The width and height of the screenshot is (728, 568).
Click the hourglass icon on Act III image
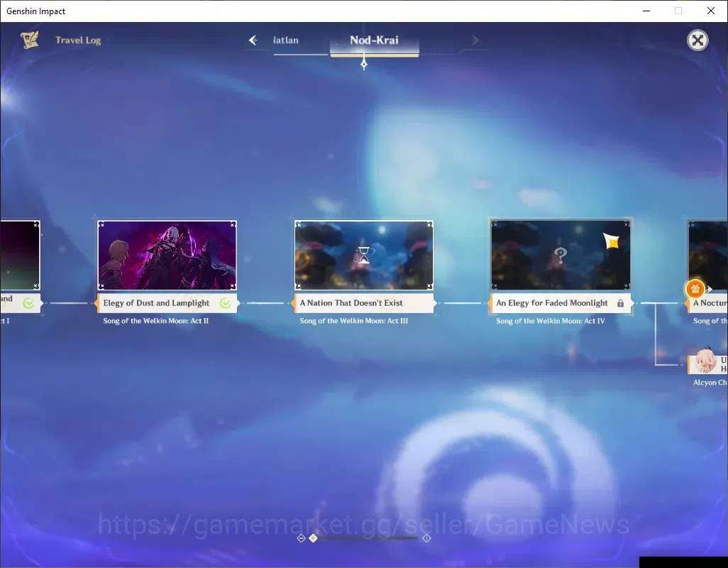click(364, 255)
